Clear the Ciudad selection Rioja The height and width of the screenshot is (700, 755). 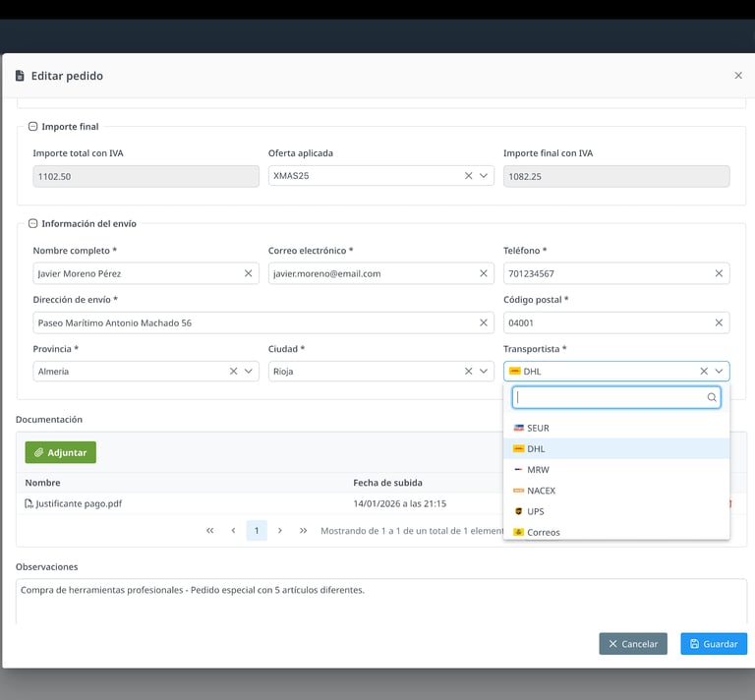click(468, 372)
